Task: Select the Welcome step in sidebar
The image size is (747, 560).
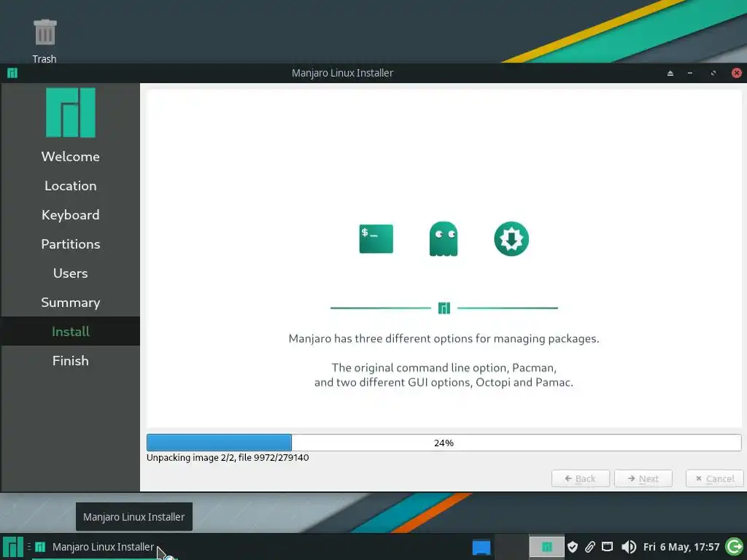Action: [x=71, y=157]
